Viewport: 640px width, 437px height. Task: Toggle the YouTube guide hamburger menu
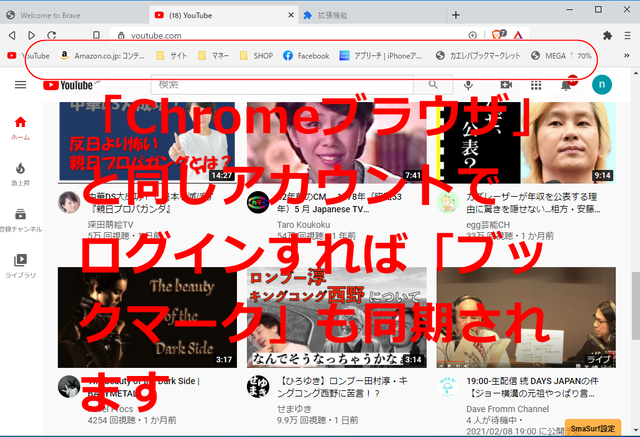pos(20,85)
